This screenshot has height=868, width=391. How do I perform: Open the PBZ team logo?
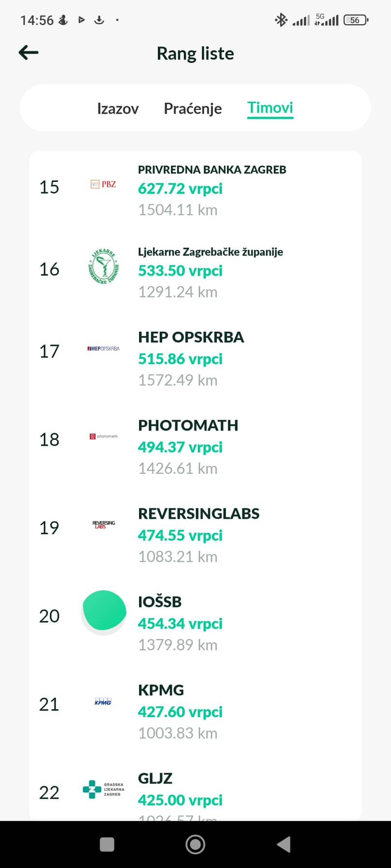(x=103, y=184)
